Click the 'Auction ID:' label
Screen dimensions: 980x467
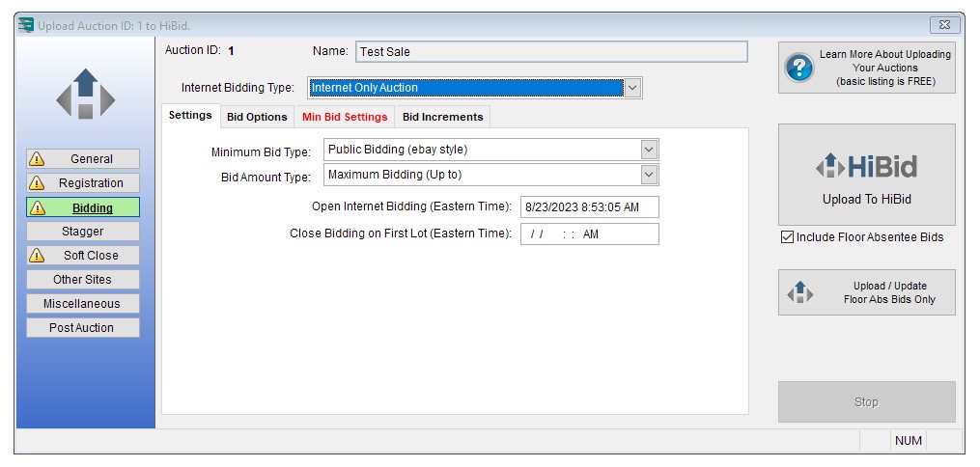[193, 50]
